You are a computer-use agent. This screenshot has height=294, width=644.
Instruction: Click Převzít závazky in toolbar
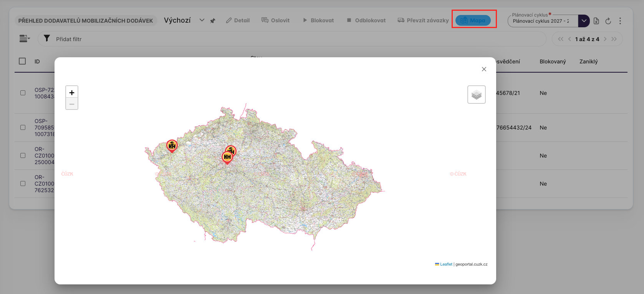(x=423, y=20)
